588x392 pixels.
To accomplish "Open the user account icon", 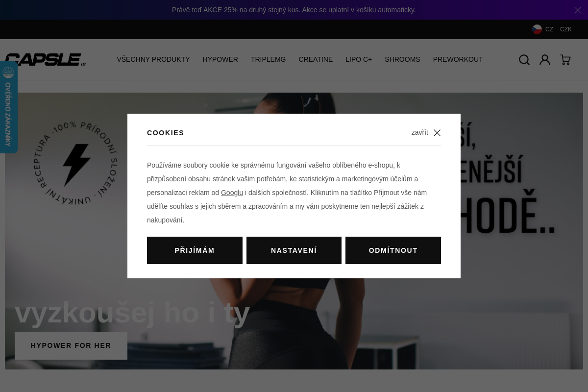I will pos(545,60).
